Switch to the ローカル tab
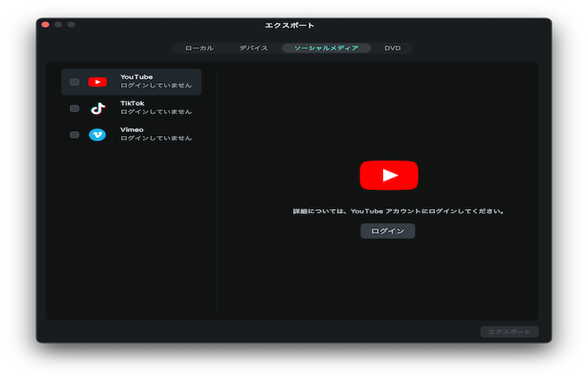The image size is (588, 378). click(x=200, y=48)
